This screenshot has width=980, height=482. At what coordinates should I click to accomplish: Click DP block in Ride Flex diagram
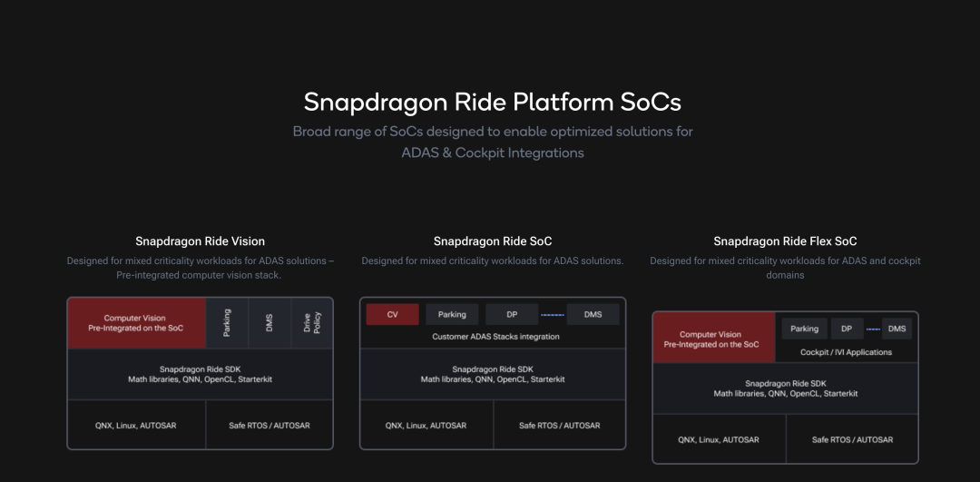847,329
